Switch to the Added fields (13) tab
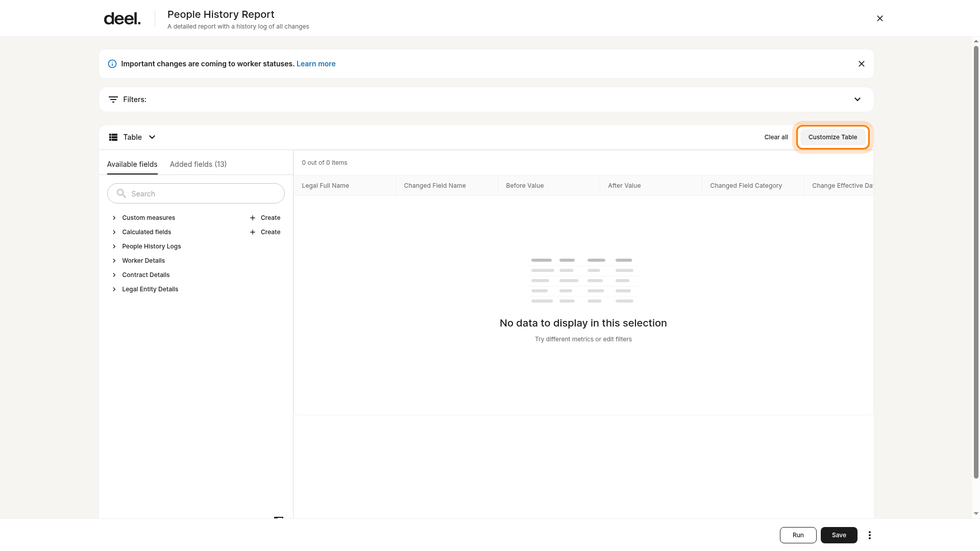 click(x=198, y=164)
